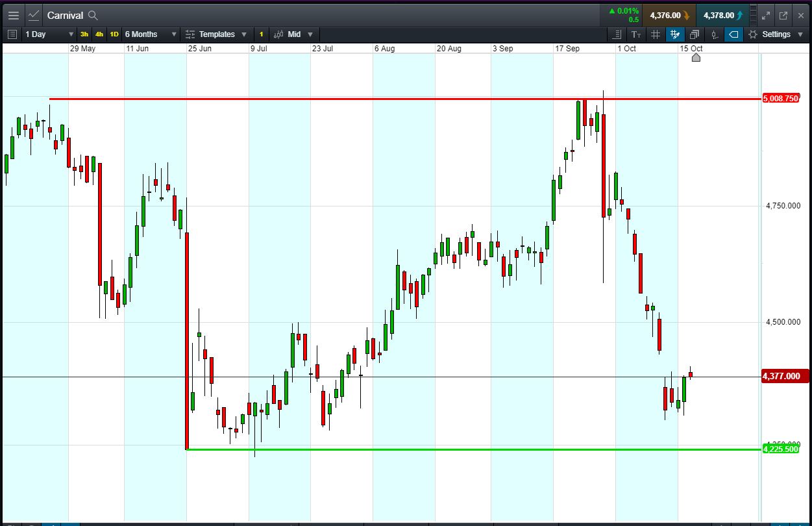Click the red 4,377.000 current price label
This screenshot has height=526, width=812.
[x=785, y=376]
